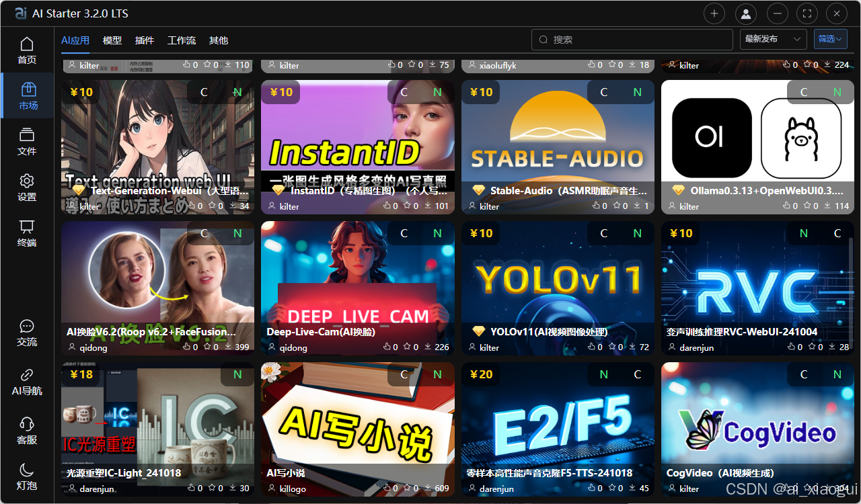Open the AI换脸V6.2 Roop app card

pos(158,288)
